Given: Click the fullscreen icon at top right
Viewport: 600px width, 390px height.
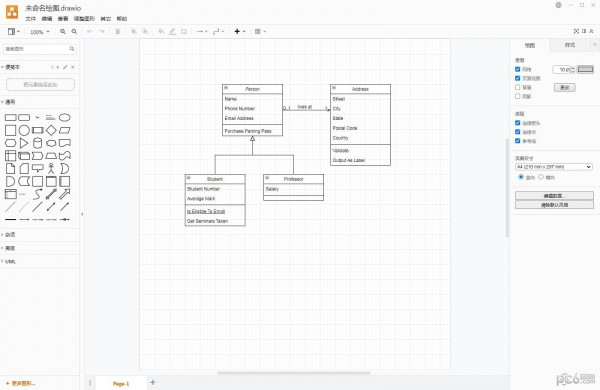Looking at the screenshot, I should click(x=576, y=31).
